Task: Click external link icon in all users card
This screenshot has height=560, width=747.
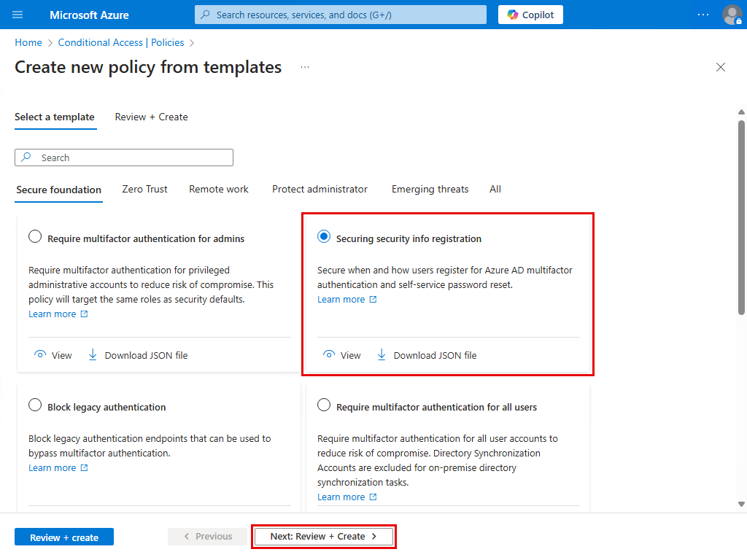Action: [373, 497]
